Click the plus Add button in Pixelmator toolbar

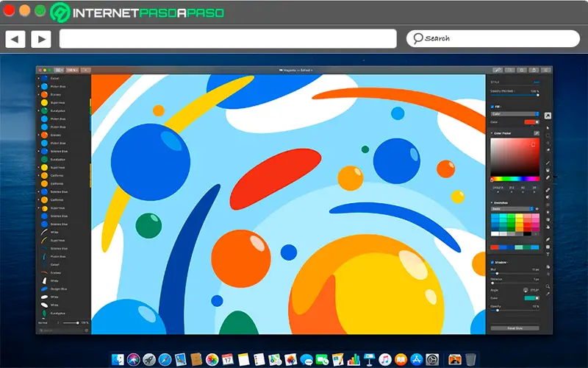tap(85, 70)
